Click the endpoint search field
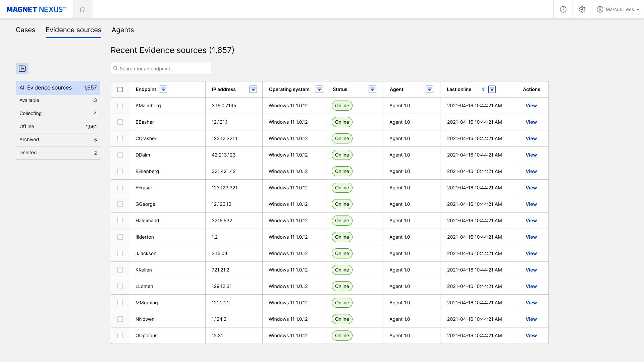This screenshot has height=362, width=644. click(x=161, y=68)
